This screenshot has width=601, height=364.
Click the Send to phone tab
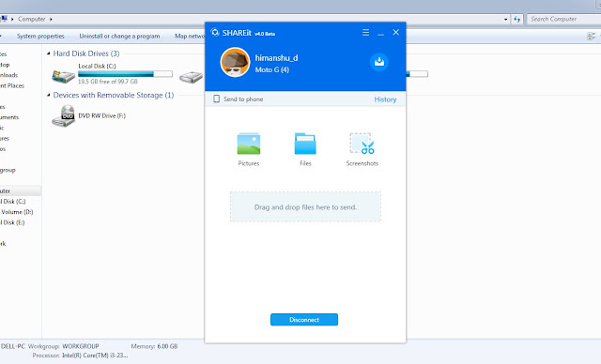pyautogui.click(x=239, y=99)
